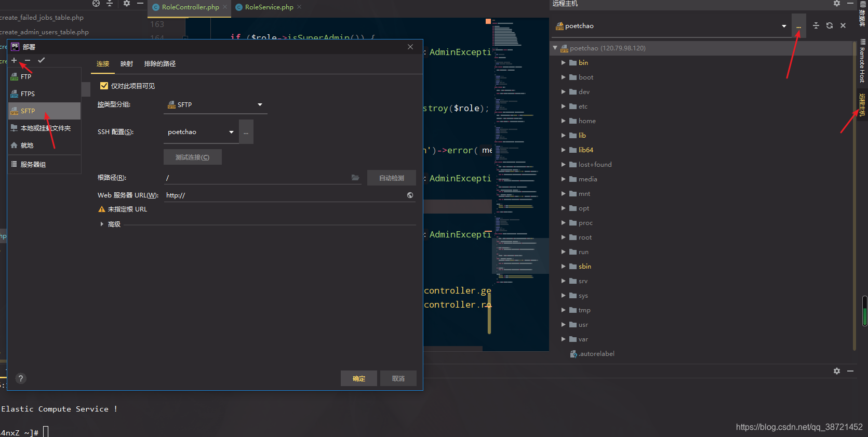Toggle 仅对此项目可见 checkbox
This screenshot has width=868, height=437.
(x=104, y=86)
